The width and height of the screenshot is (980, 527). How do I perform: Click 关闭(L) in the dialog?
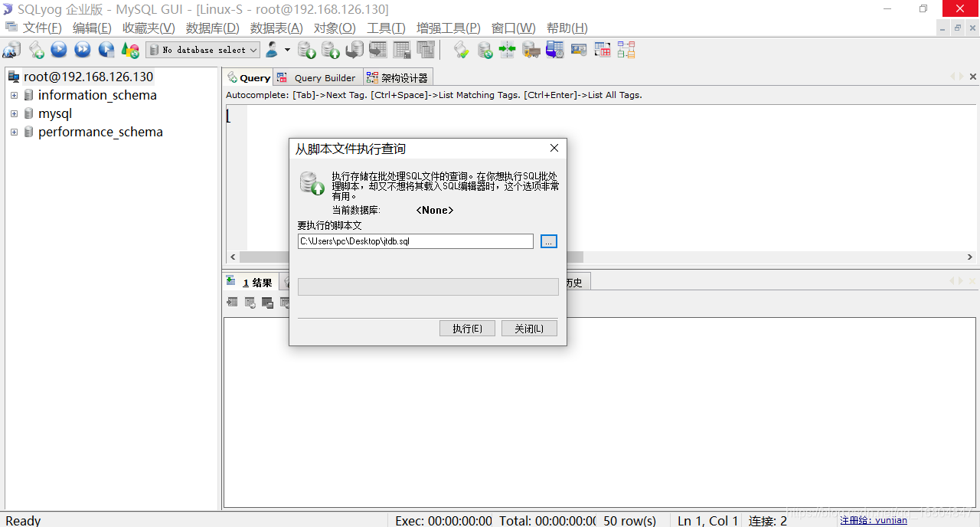coord(529,329)
